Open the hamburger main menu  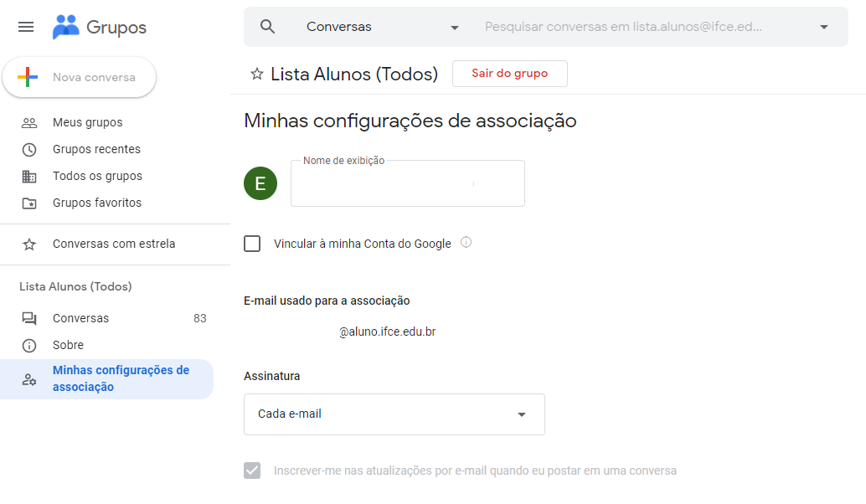[26, 27]
